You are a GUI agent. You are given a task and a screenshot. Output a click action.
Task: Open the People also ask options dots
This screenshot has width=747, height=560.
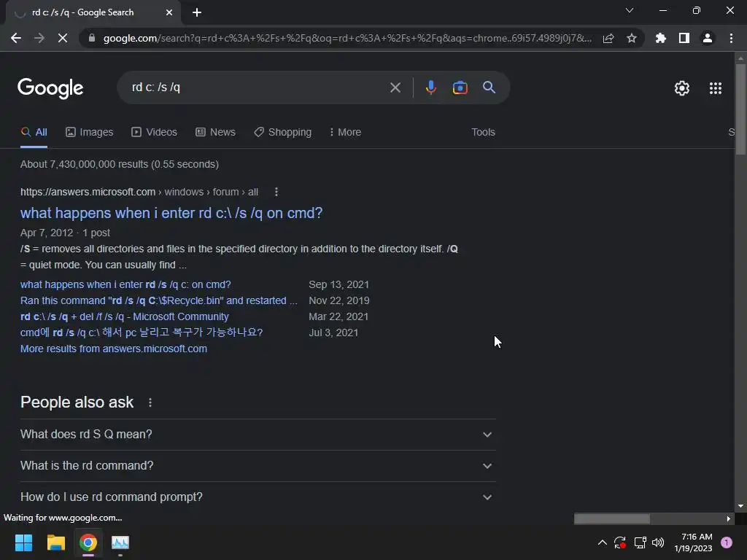click(150, 402)
